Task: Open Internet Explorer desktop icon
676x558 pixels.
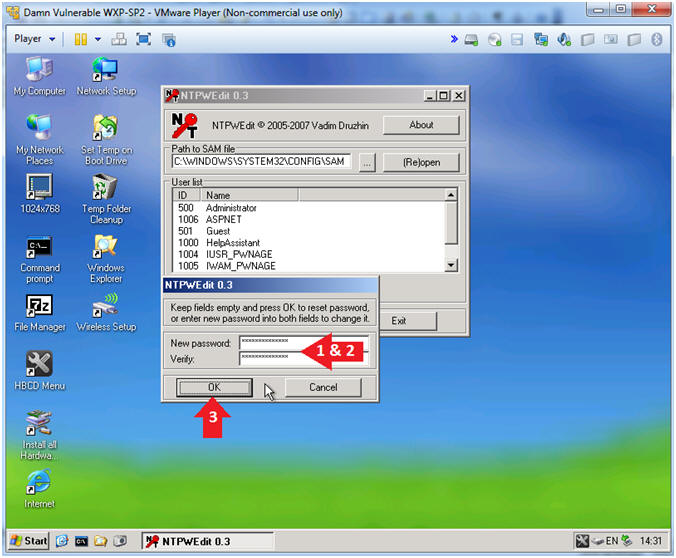Action: point(39,489)
